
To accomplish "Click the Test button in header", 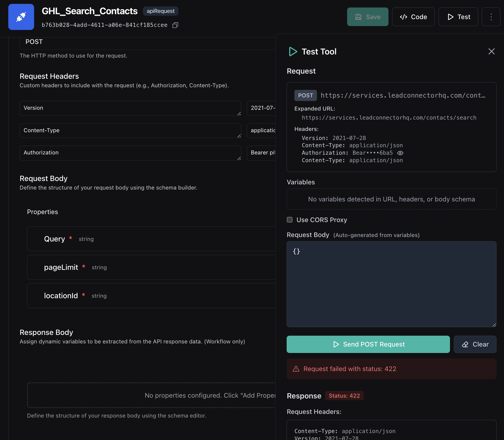I will tap(458, 17).
